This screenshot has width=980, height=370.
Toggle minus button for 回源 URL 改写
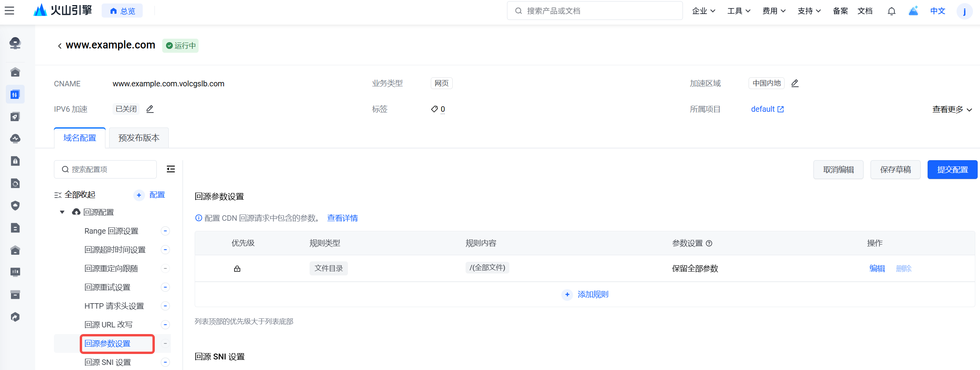tap(165, 325)
